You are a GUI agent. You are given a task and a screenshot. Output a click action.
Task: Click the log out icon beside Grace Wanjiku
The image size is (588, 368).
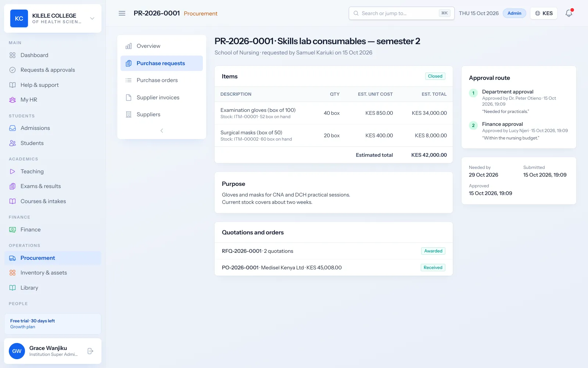click(x=90, y=351)
